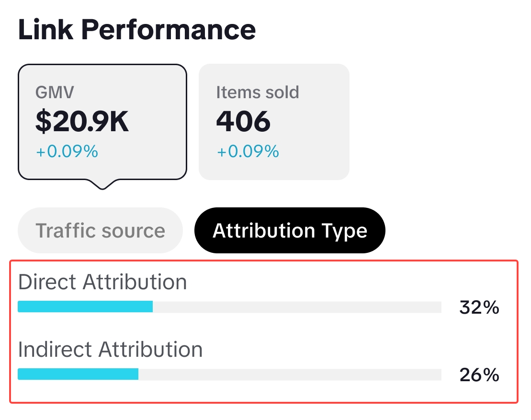Screen dimensions: 531x420
Task: Click the Items sold label text
Action: 258,92
